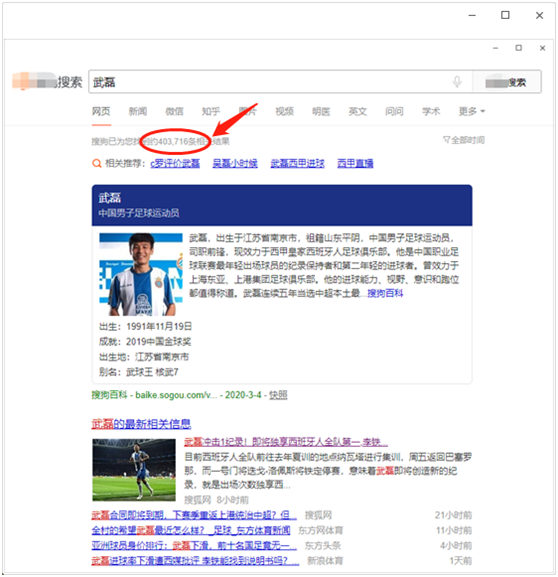Maximize the outer window
This screenshot has width=558, height=577.
click(505, 15)
